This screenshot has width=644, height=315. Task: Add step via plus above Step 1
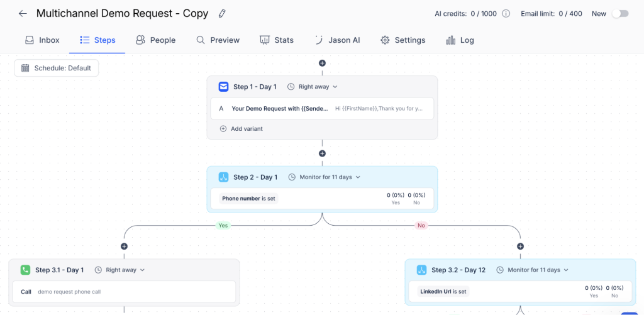323,64
